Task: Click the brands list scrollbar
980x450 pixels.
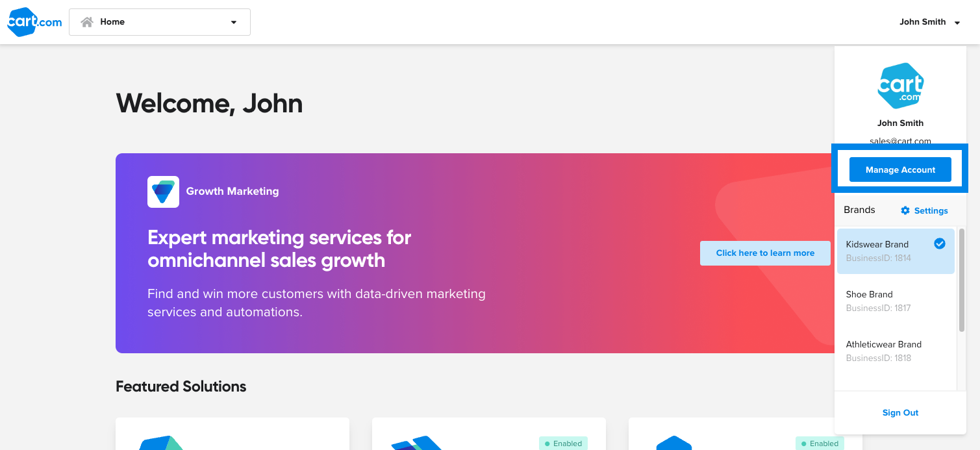Action: [x=961, y=279]
